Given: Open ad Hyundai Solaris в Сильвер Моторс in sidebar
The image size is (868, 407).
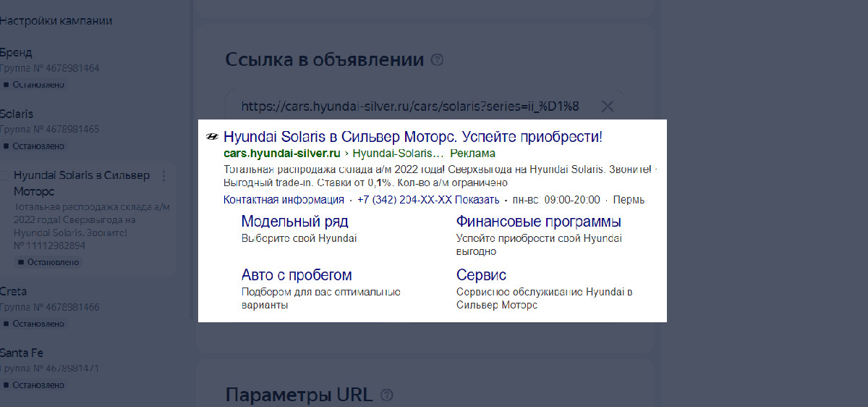Looking at the screenshot, I should point(82,183).
